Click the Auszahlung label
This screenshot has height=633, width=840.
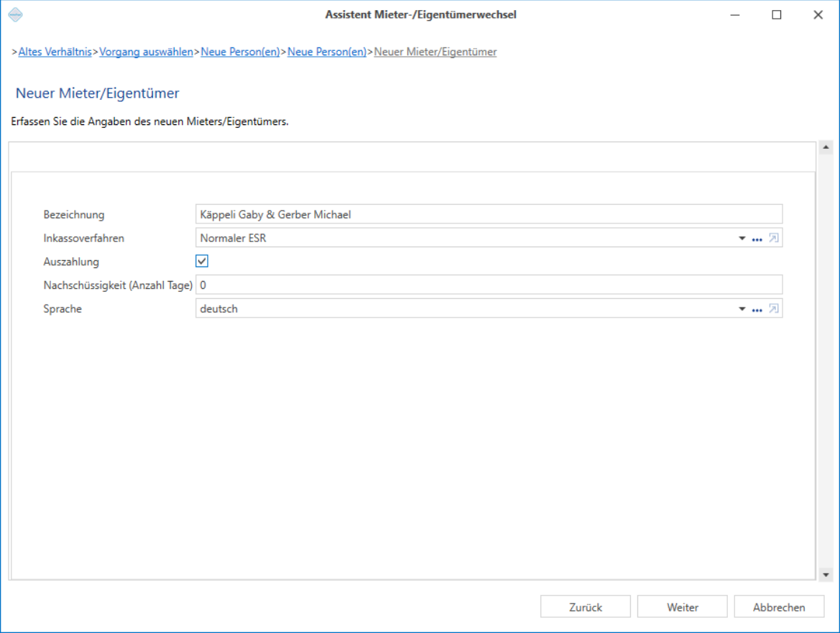pyautogui.click(x=71, y=262)
